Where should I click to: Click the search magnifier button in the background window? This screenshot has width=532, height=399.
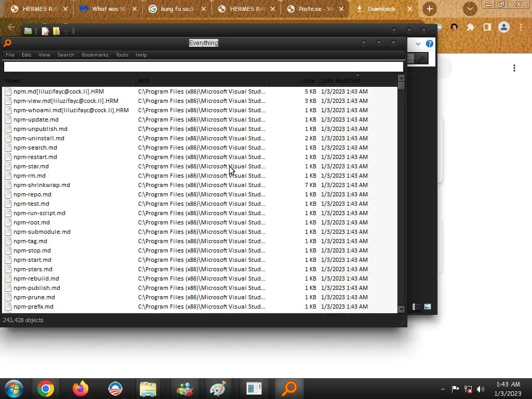tap(422, 58)
